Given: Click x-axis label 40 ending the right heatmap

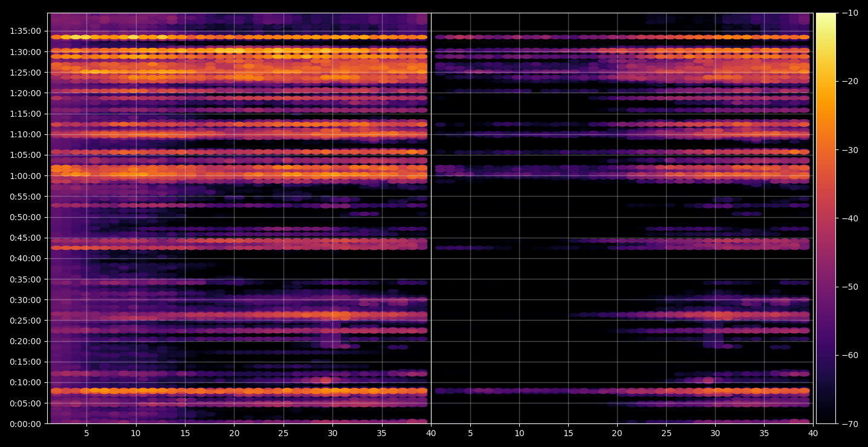Looking at the screenshot, I should point(813,433).
